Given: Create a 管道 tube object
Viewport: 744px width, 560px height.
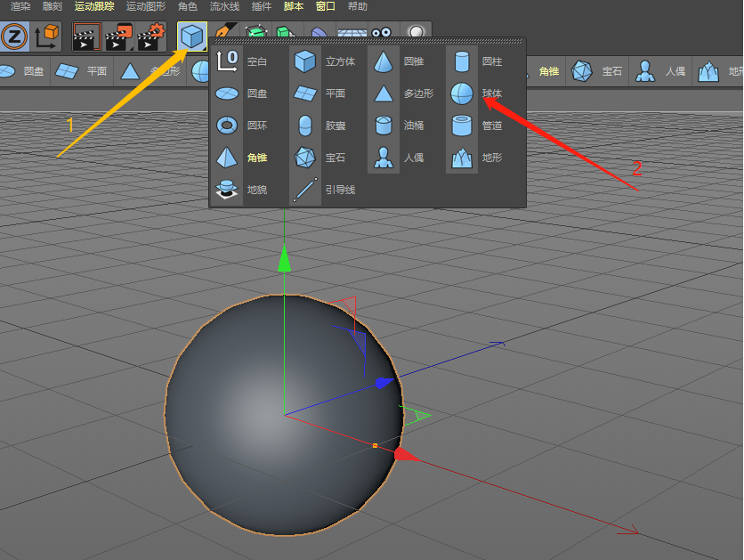Looking at the screenshot, I should click(462, 126).
